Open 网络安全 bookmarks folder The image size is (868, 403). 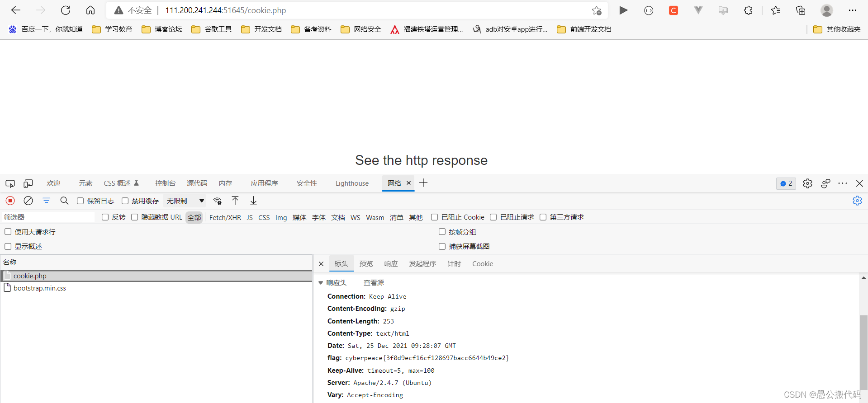(x=360, y=29)
